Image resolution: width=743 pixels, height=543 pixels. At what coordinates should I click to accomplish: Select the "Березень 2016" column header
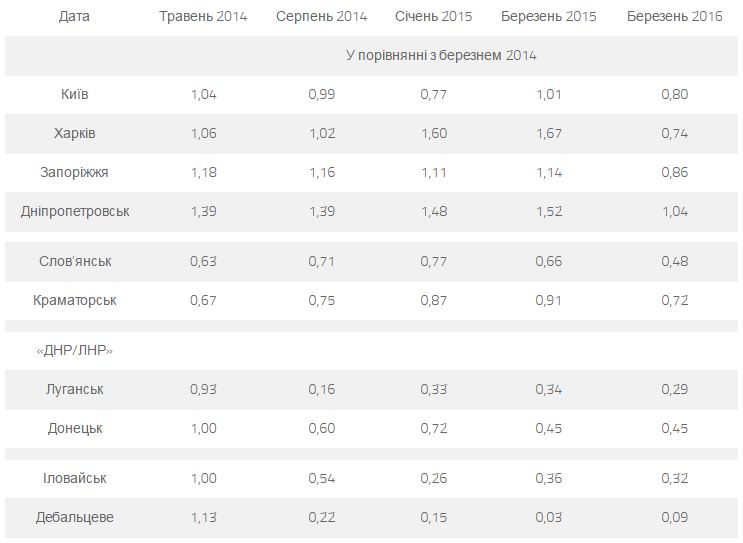coord(674,16)
